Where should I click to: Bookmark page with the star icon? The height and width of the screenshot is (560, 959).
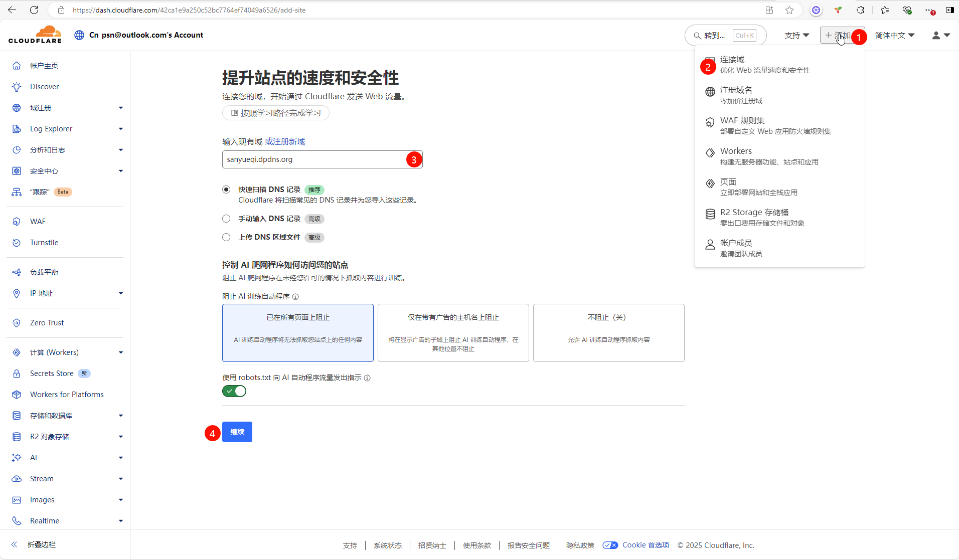coord(789,10)
